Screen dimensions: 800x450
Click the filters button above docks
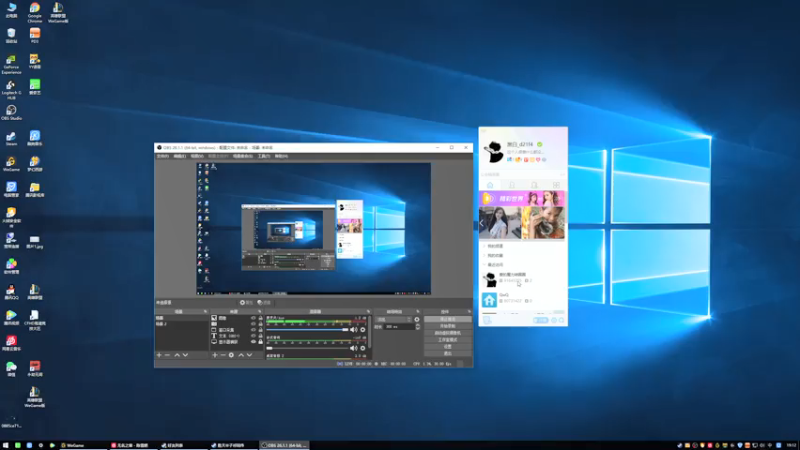264,303
